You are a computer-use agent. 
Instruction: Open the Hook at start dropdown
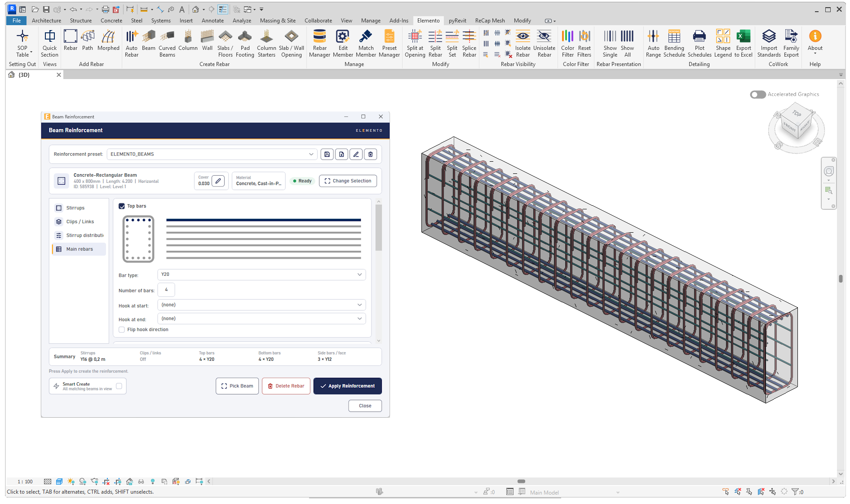click(261, 305)
